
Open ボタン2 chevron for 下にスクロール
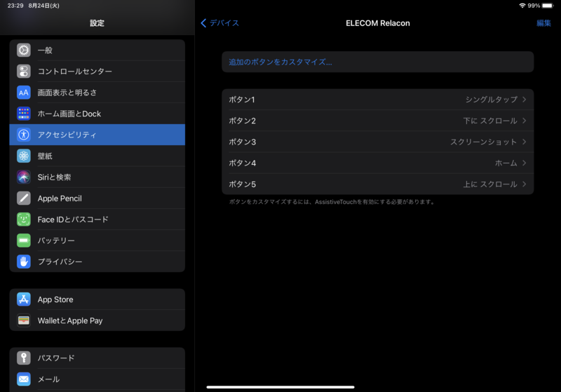524,121
